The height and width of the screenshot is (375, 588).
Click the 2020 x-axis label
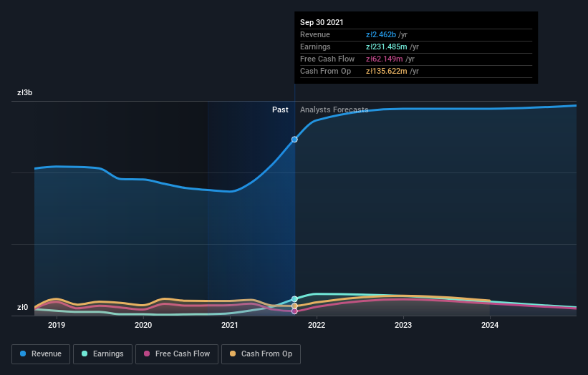[143, 325]
